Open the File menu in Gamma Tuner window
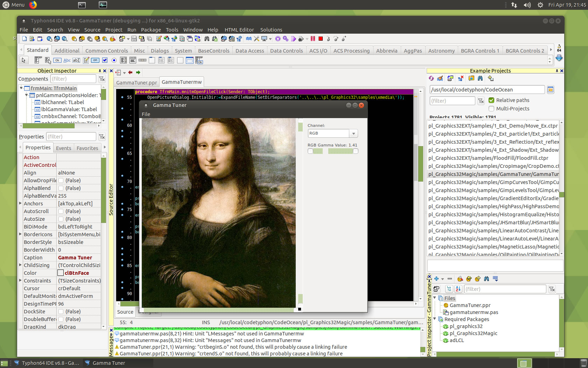 pyautogui.click(x=146, y=114)
